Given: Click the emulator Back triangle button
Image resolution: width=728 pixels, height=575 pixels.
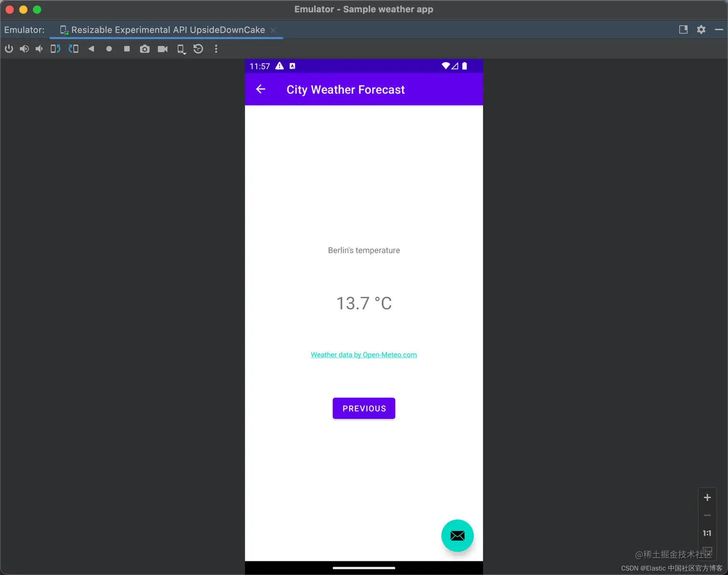Looking at the screenshot, I should [x=91, y=49].
